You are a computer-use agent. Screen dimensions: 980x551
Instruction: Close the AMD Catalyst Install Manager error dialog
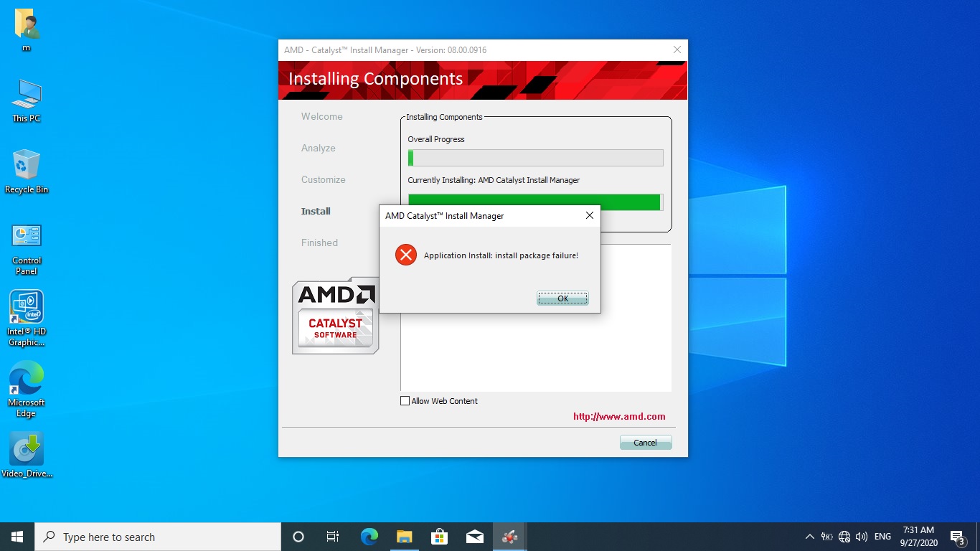pyautogui.click(x=590, y=215)
